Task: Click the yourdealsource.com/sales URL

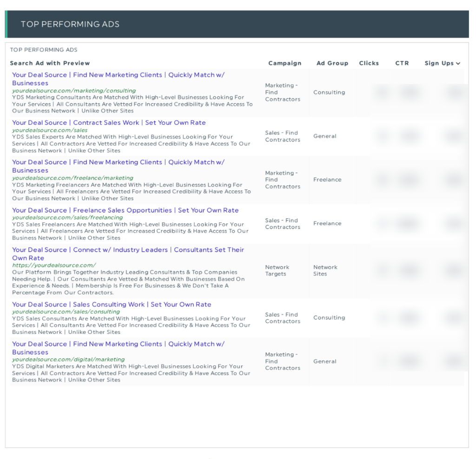Action: pyautogui.click(x=50, y=130)
